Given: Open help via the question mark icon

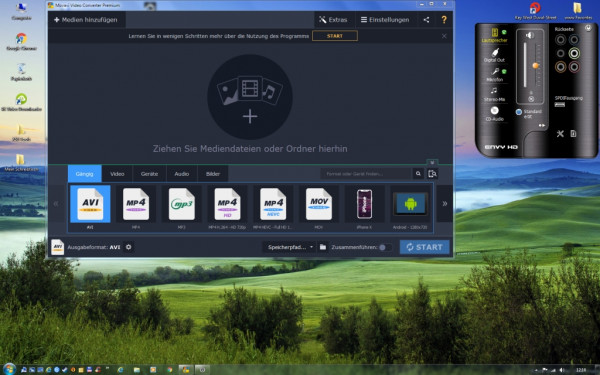Looking at the screenshot, I should coord(444,20).
